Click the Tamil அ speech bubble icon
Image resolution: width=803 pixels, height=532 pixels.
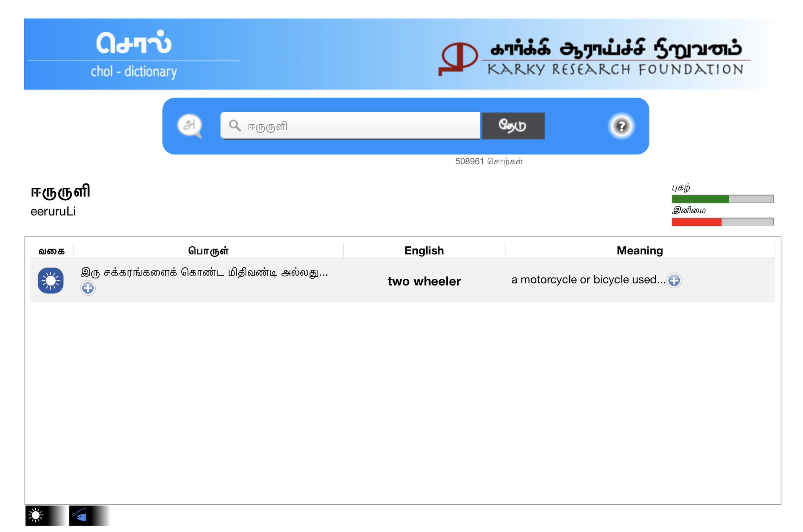pyautogui.click(x=190, y=125)
